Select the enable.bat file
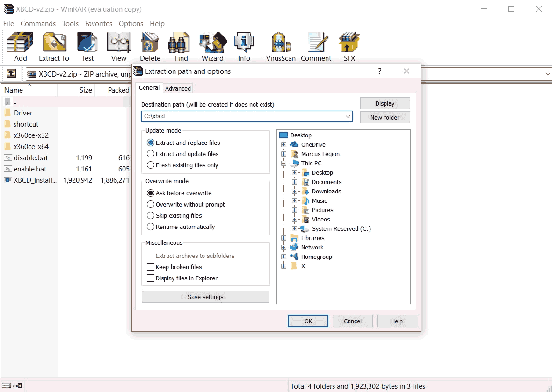552x392 pixels. (x=25, y=169)
